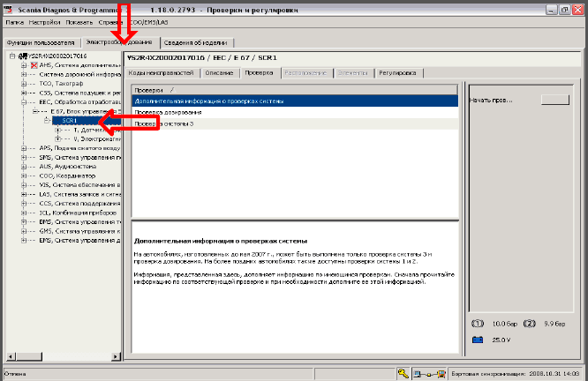The width and height of the screenshot is (588, 381).
Task: Click the circuit 1 pressure indicator icon
Action: [x=479, y=324]
